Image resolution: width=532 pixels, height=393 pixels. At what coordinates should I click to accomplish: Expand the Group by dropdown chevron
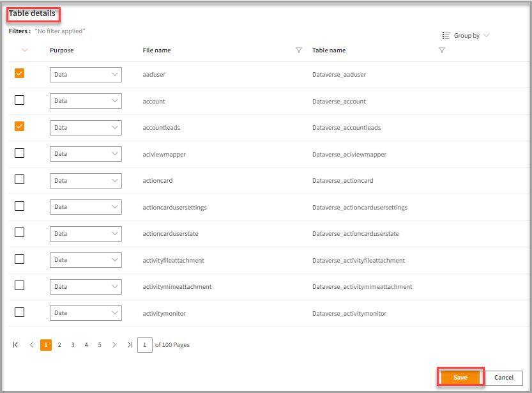(487, 36)
